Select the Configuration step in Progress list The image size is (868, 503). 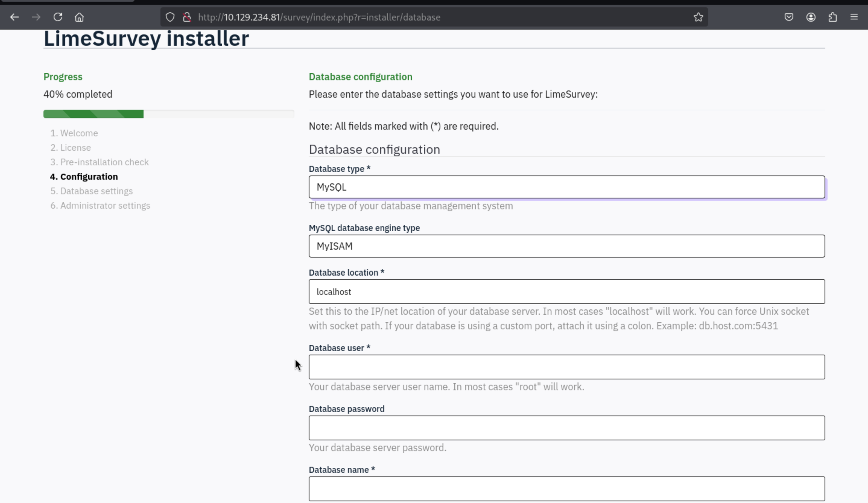click(x=89, y=177)
